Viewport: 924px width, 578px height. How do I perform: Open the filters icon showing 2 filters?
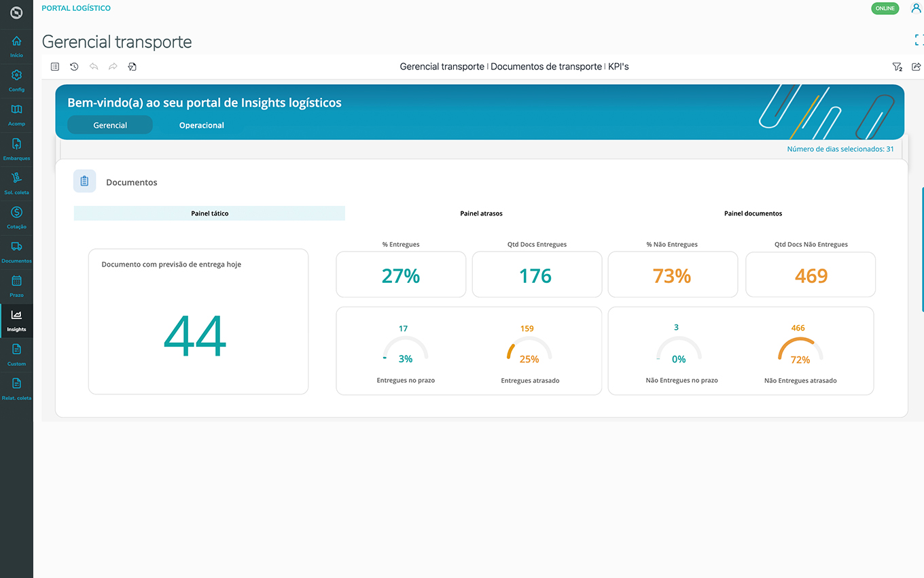coord(897,67)
